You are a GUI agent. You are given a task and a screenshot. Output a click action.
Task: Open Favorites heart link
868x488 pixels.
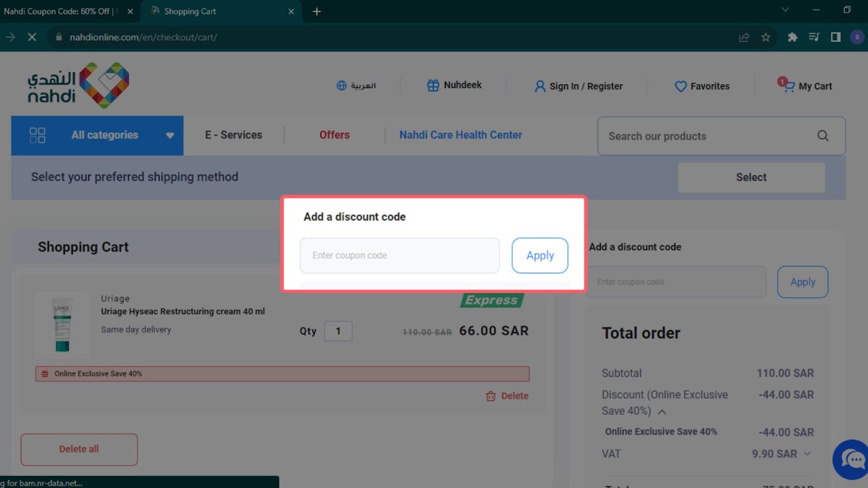pyautogui.click(x=702, y=86)
